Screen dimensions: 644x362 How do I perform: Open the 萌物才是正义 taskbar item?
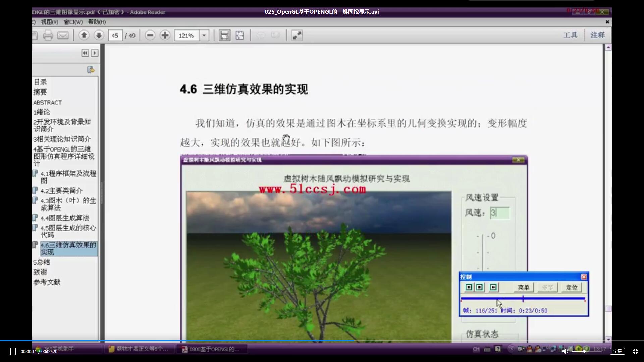[139, 349]
